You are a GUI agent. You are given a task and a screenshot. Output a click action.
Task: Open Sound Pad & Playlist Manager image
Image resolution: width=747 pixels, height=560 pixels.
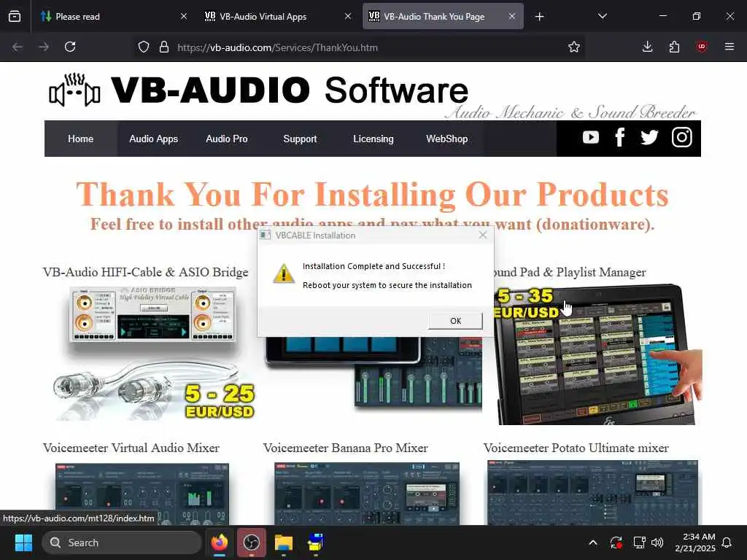597,354
